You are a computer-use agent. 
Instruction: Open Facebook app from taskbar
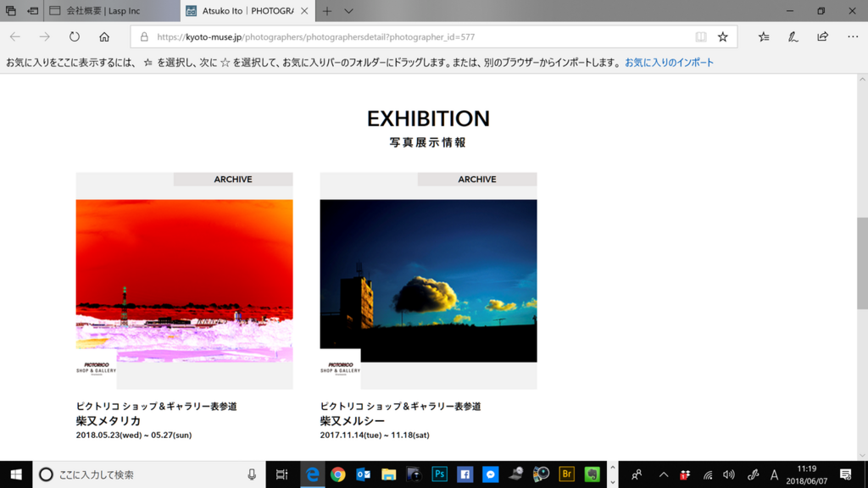point(465,474)
